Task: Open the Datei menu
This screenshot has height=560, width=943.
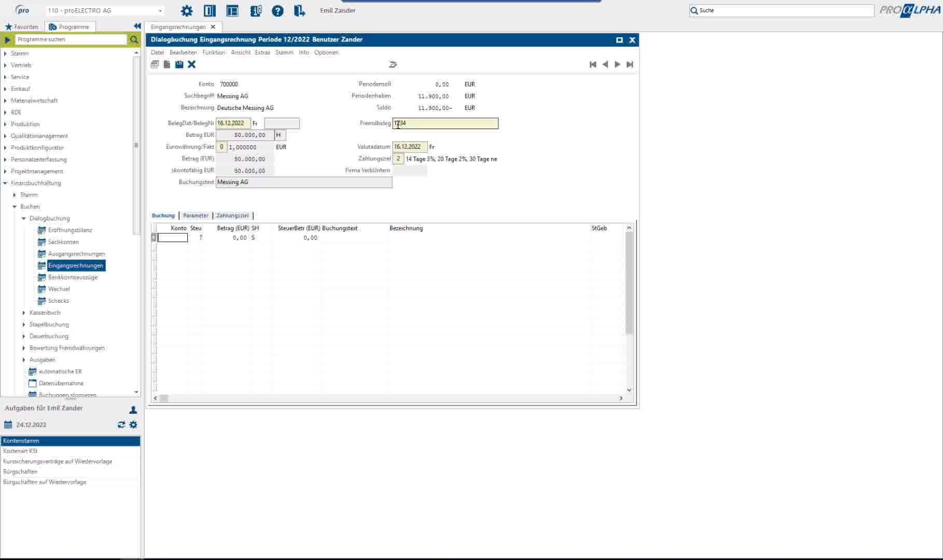Action: click(x=157, y=52)
